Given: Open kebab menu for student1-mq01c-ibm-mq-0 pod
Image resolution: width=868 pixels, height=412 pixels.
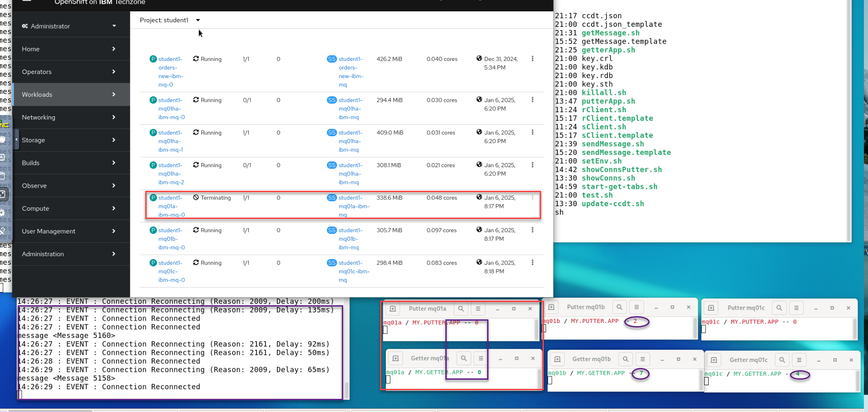Looking at the screenshot, I should pos(532,263).
